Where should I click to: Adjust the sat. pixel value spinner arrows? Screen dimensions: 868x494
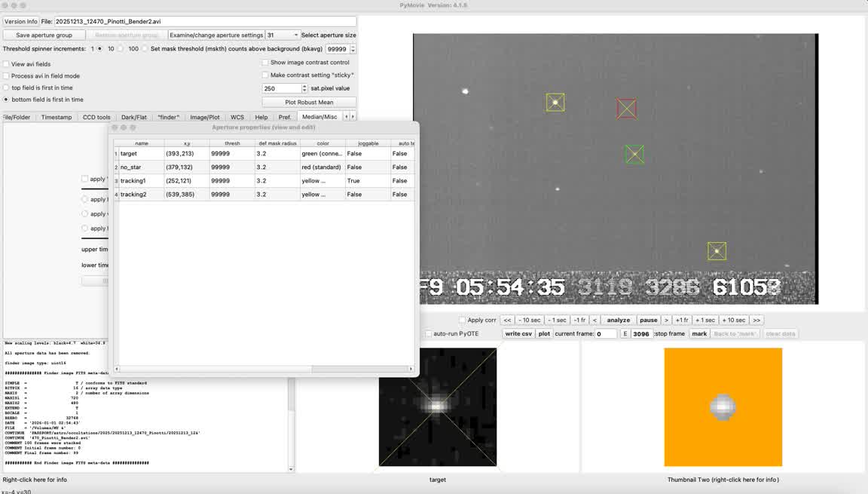304,88
